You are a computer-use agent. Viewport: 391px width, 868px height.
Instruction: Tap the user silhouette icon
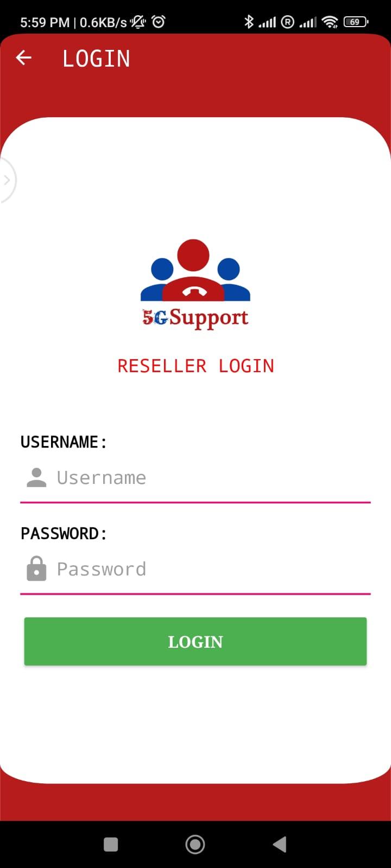click(36, 477)
